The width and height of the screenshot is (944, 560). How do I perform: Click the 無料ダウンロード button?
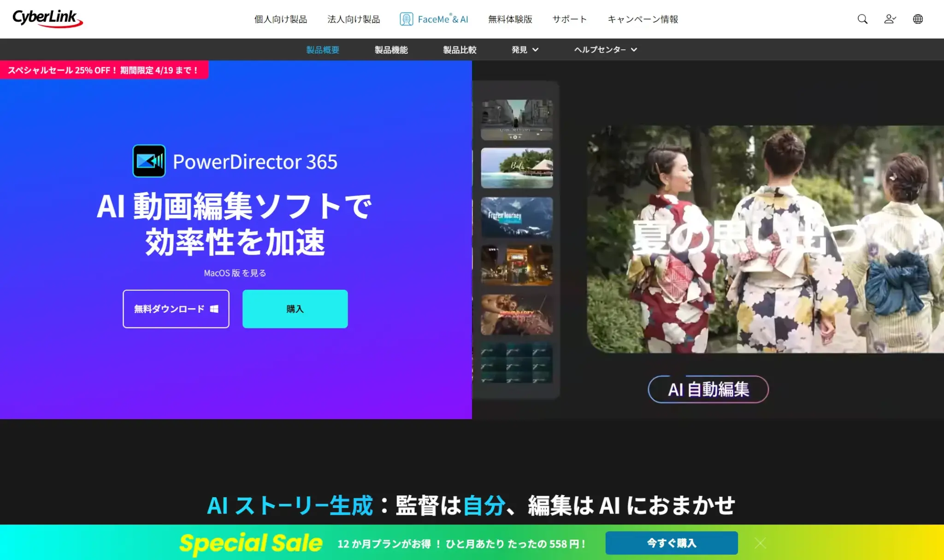[176, 309]
